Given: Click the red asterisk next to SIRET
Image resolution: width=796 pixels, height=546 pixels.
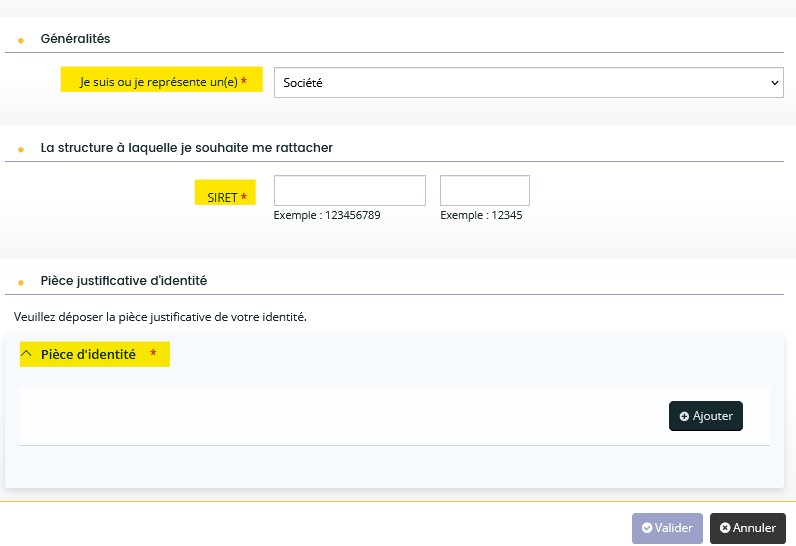Looking at the screenshot, I should [244, 196].
